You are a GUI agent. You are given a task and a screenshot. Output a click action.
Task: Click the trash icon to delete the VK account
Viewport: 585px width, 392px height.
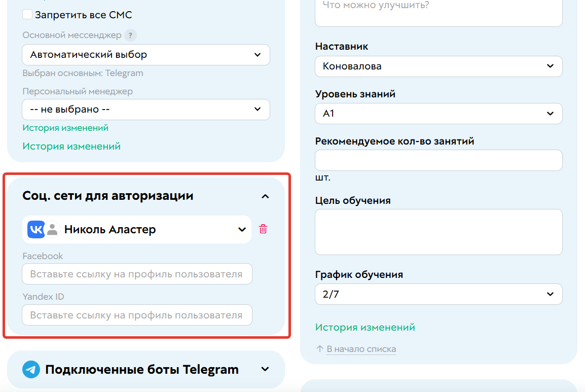263,229
